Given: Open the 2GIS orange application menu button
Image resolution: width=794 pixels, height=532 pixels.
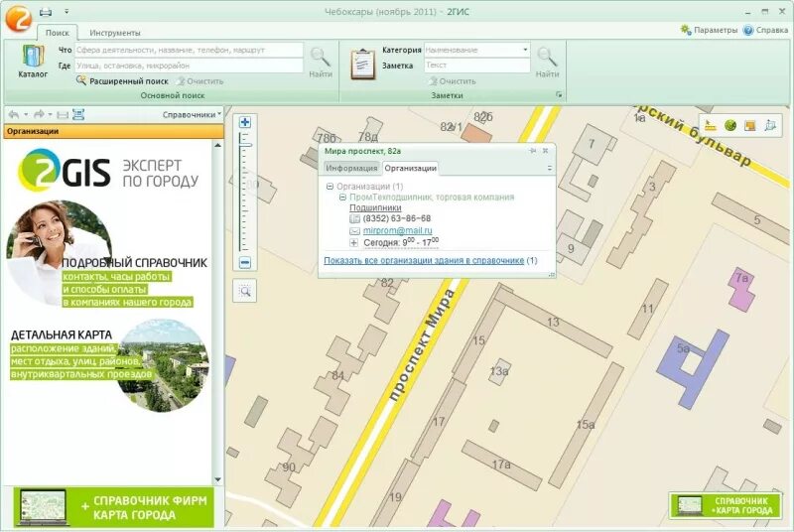Looking at the screenshot, I should (x=18, y=18).
